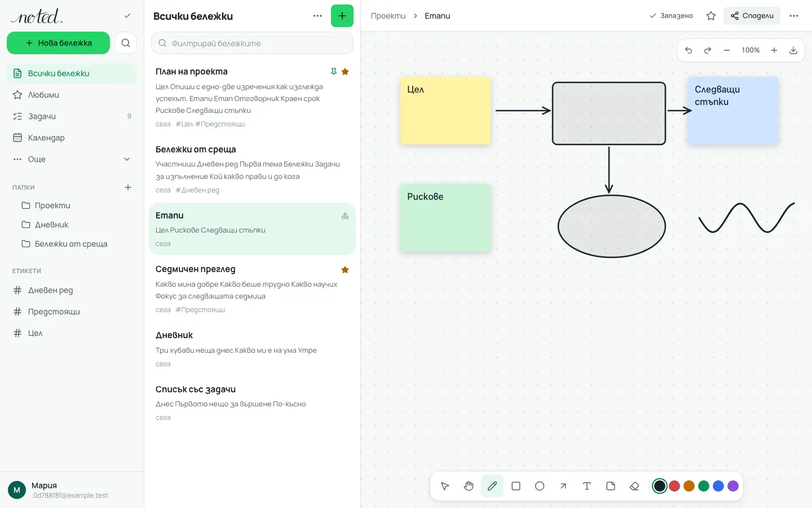Zoom in the canvas
This screenshot has width=812, height=508.
coord(774,50)
